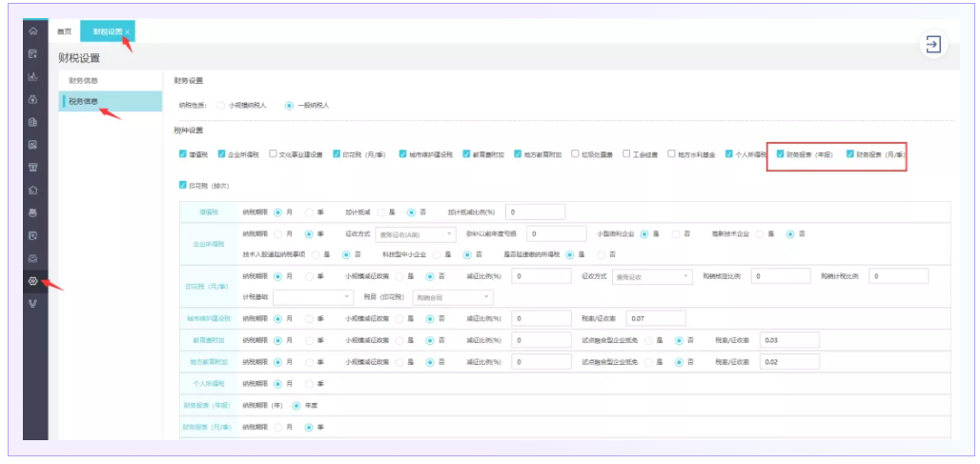Click the bottom building icon in the sidebar

click(33, 191)
